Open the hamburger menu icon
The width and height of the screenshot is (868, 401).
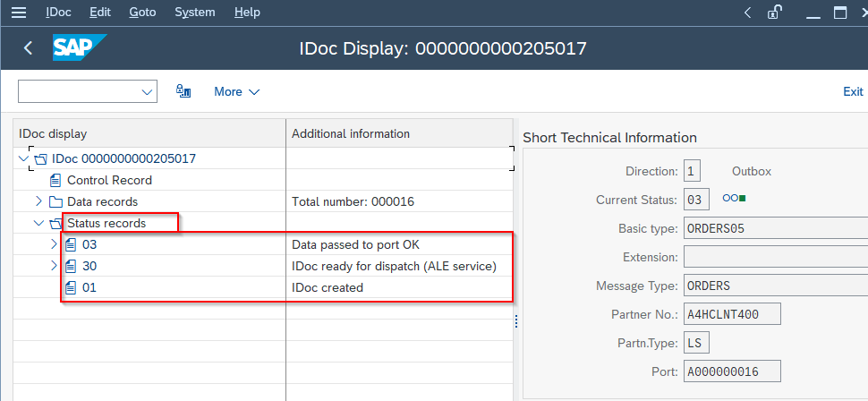pos(18,13)
